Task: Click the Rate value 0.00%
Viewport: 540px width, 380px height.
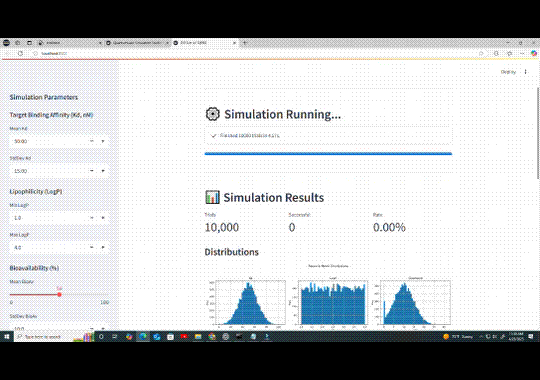Action: point(389,227)
